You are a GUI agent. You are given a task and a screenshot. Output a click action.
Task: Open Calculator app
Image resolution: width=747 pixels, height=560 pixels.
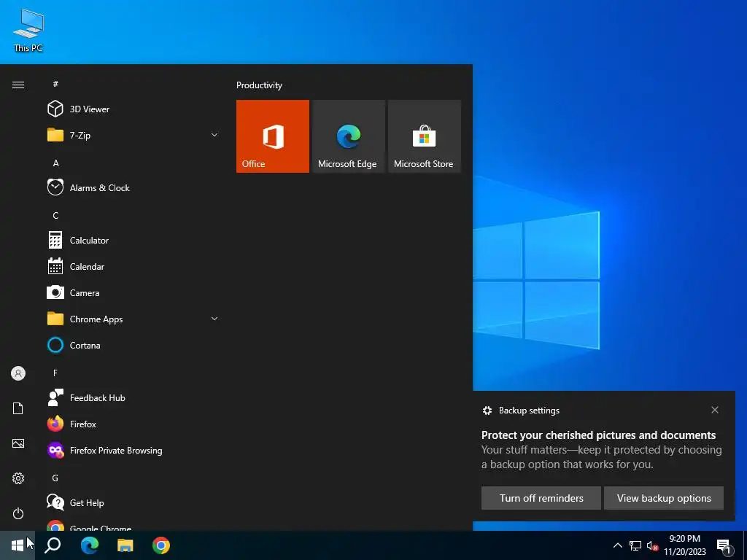pos(133,241)
